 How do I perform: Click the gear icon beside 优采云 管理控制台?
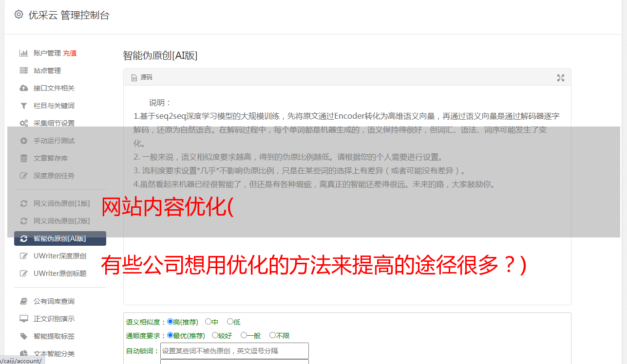pyautogui.click(x=19, y=15)
